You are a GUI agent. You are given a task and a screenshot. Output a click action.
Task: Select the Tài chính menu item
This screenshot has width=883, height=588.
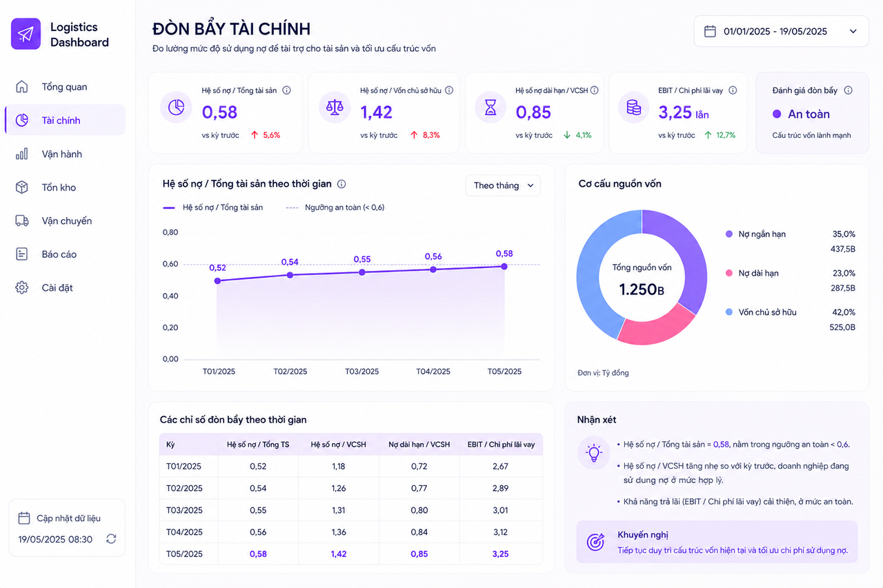[x=65, y=121]
